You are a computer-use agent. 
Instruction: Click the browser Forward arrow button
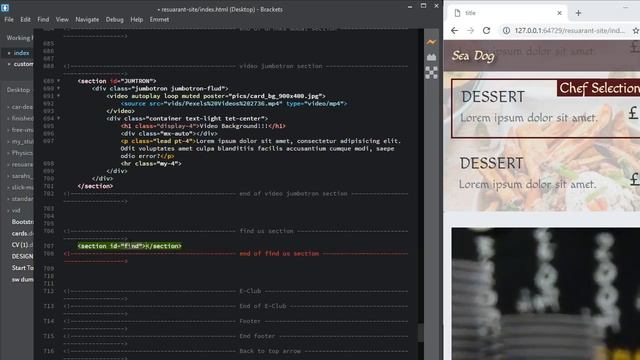coord(470,31)
